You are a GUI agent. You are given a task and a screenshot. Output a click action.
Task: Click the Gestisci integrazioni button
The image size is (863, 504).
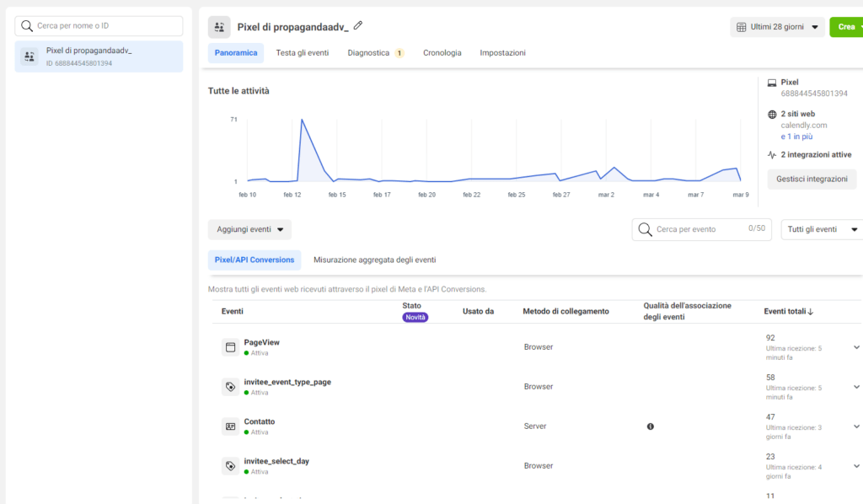click(812, 179)
